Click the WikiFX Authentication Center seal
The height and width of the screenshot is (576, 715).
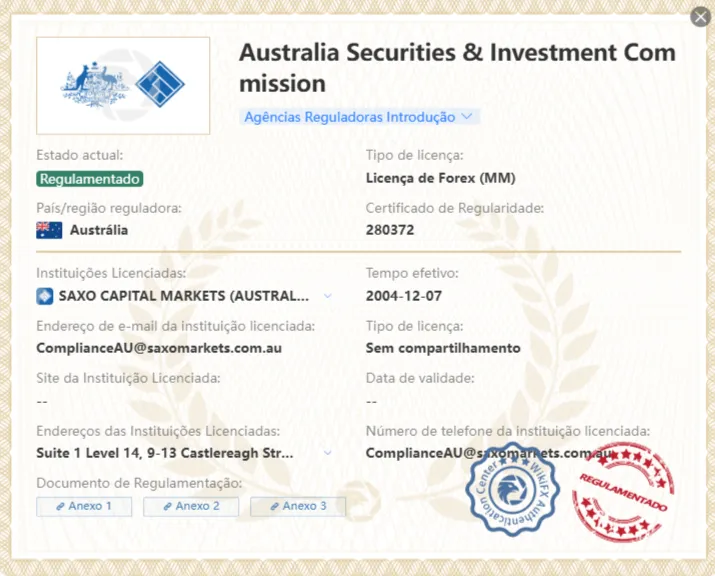click(x=513, y=489)
